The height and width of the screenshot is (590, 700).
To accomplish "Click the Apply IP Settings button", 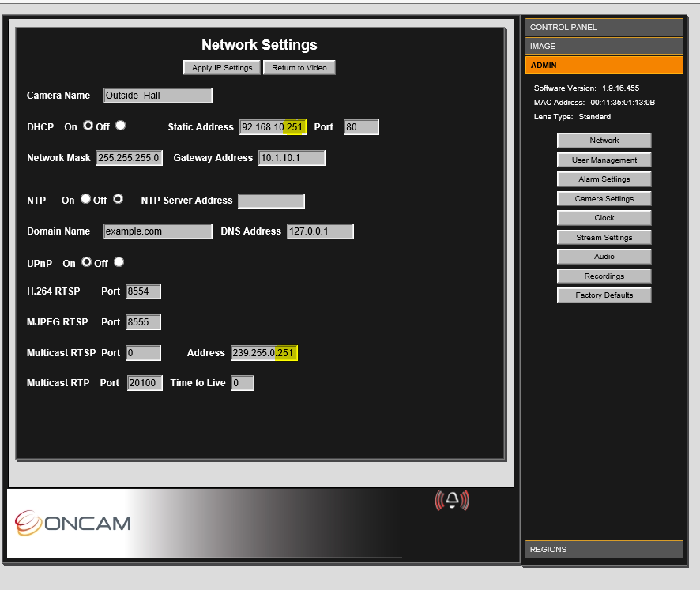I will tap(222, 67).
